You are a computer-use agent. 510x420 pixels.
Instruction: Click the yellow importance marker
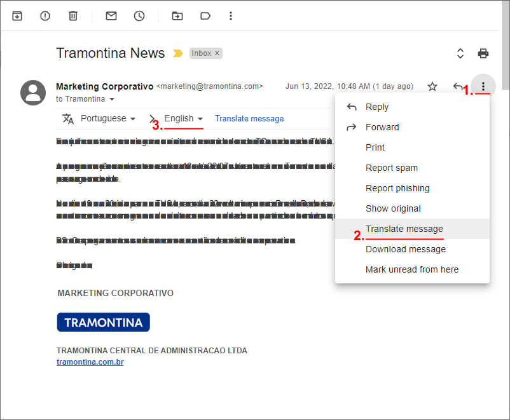click(x=177, y=53)
